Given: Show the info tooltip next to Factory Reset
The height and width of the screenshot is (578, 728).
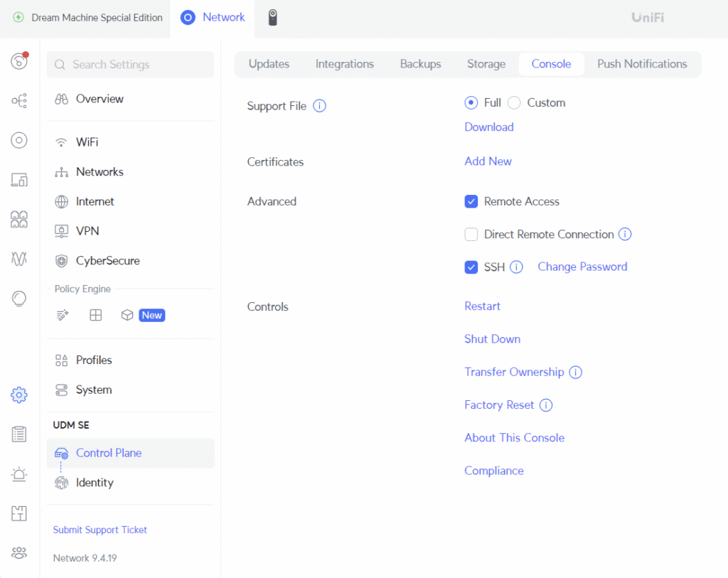Looking at the screenshot, I should pyautogui.click(x=546, y=405).
